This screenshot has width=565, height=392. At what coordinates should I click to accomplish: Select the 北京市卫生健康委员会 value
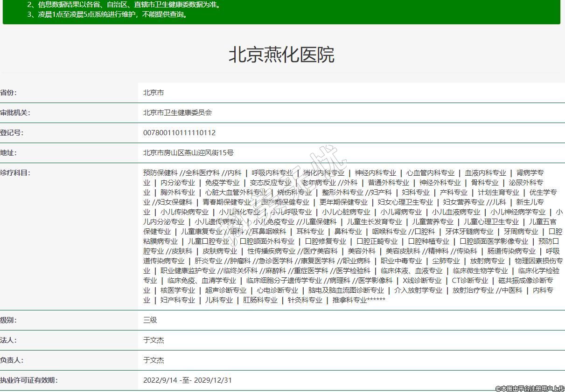point(177,113)
